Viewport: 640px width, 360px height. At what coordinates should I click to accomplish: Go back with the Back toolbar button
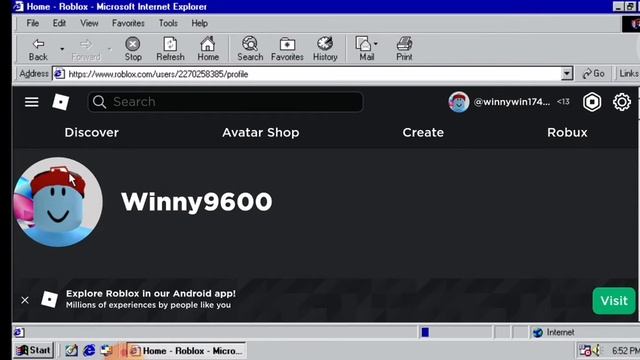pyautogui.click(x=38, y=49)
